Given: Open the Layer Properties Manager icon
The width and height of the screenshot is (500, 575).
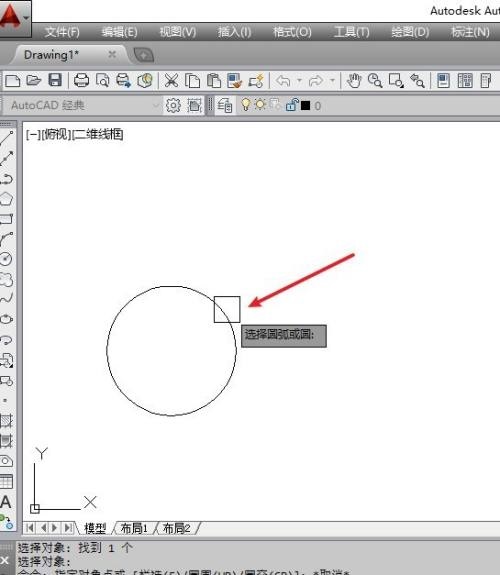Looking at the screenshot, I should point(225,106).
